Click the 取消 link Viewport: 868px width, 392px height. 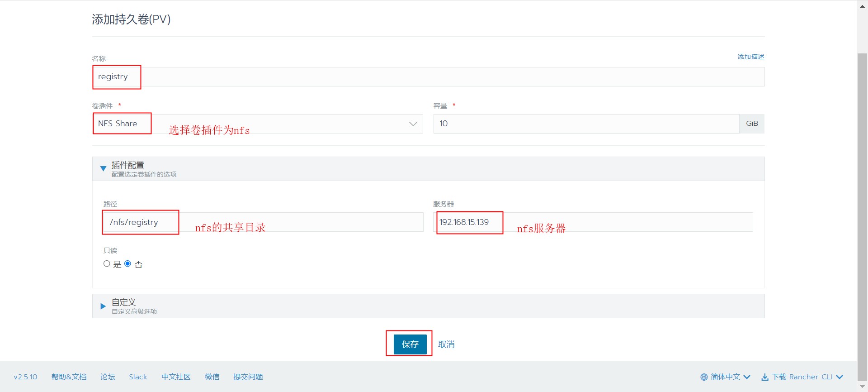tap(446, 344)
